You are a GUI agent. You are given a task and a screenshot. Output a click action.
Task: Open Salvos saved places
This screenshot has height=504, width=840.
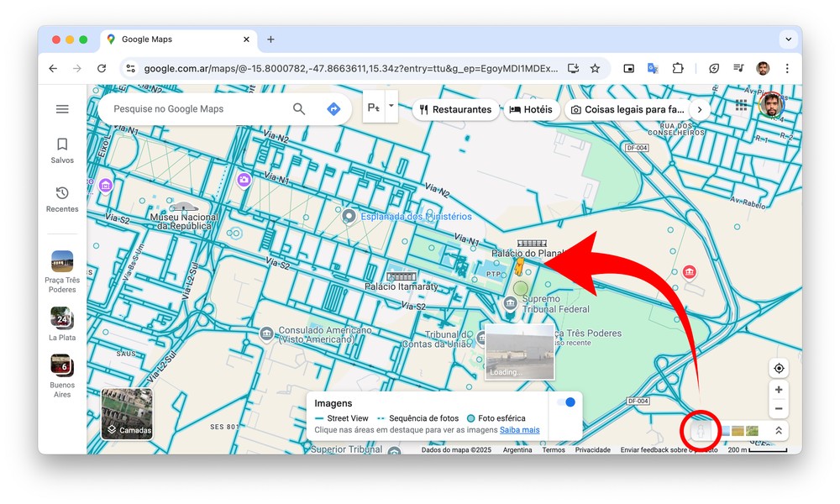pos(62,150)
